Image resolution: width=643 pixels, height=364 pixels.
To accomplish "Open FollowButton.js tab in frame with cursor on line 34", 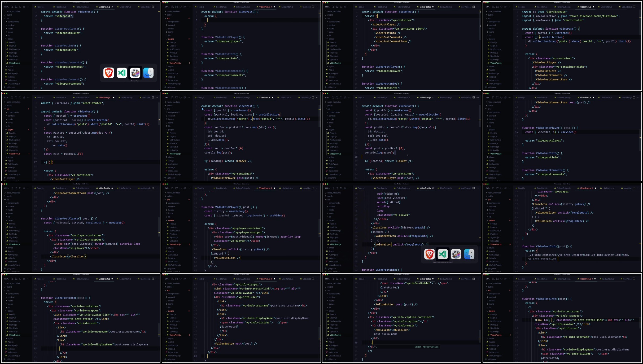I will coord(562,98).
